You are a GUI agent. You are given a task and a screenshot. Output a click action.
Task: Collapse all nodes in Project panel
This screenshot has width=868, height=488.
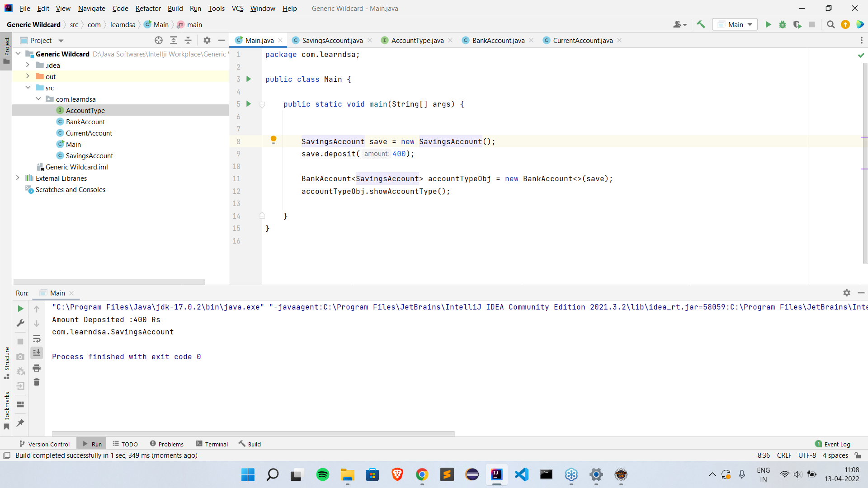[x=188, y=40]
